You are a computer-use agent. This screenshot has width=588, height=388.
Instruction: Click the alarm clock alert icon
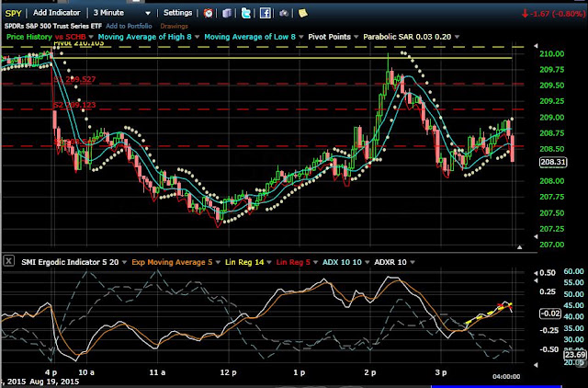(209, 13)
